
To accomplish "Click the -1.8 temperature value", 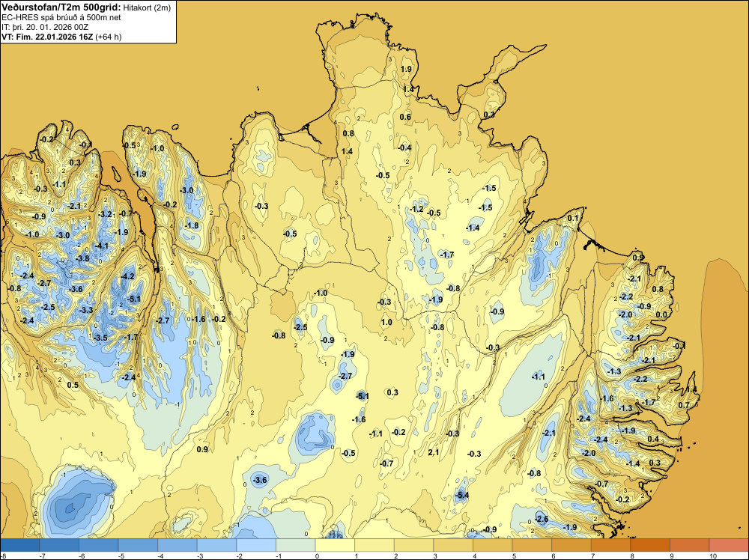I will (x=192, y=225).
